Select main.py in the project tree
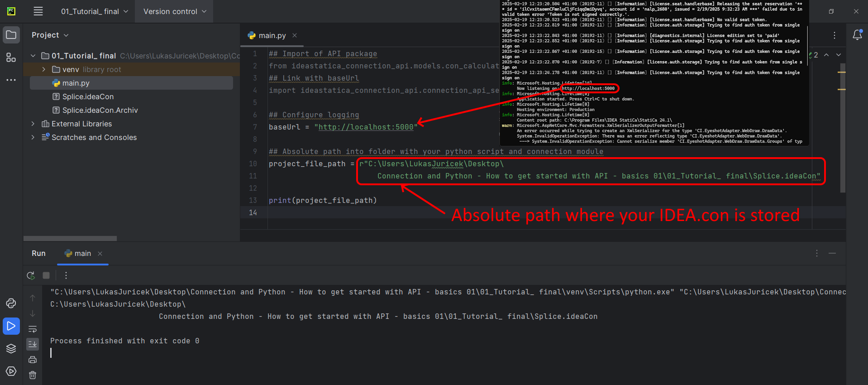Screen dimensions: 868x385 click(131, 83)
